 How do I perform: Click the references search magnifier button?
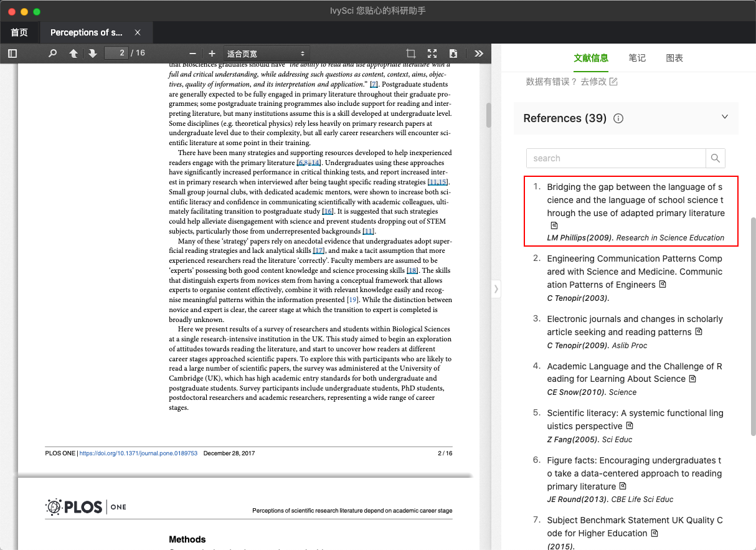716,158
